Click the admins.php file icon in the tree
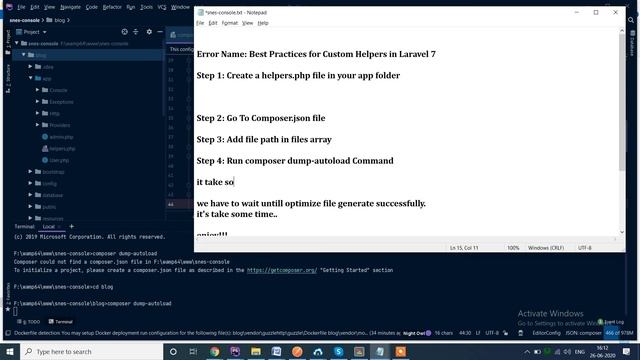The height and width of the screenshot is (360, 640). pos(45,137)
